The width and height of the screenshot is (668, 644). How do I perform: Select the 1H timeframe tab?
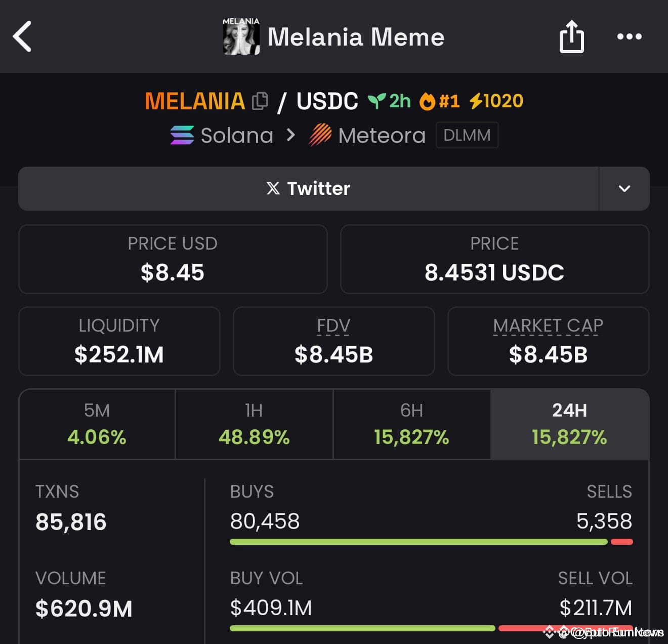[254, 424]
